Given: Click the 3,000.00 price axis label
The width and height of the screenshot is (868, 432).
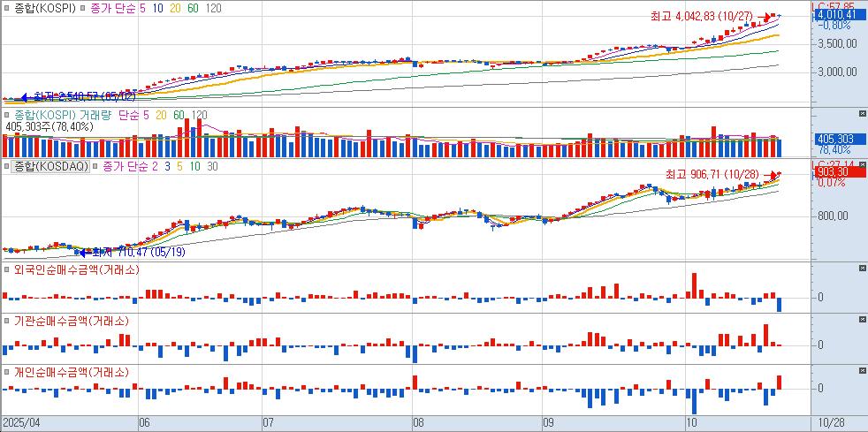Looking at the screenshot, I should 838,73.
